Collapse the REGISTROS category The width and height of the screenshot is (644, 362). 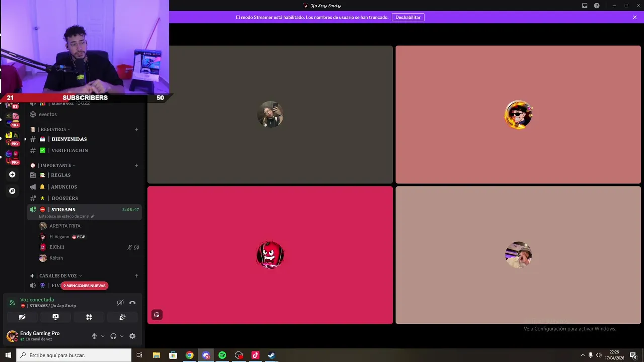(x=54, y=129)
